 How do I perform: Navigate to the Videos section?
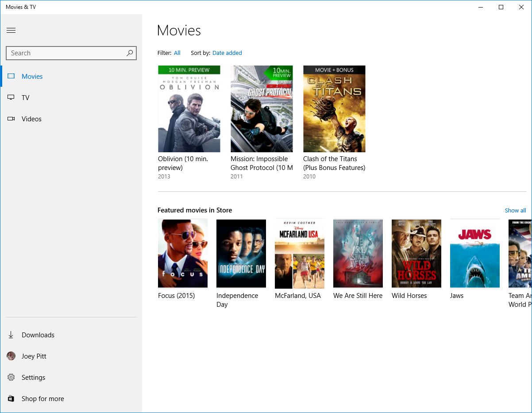coord(31,119)
